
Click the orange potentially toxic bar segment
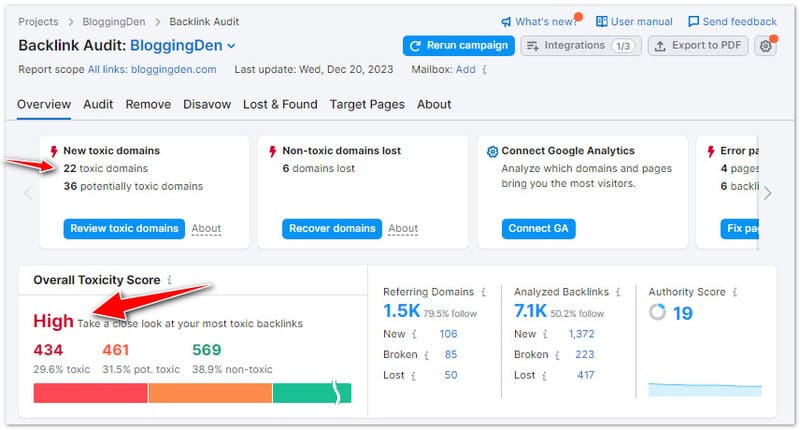point(210,393)
